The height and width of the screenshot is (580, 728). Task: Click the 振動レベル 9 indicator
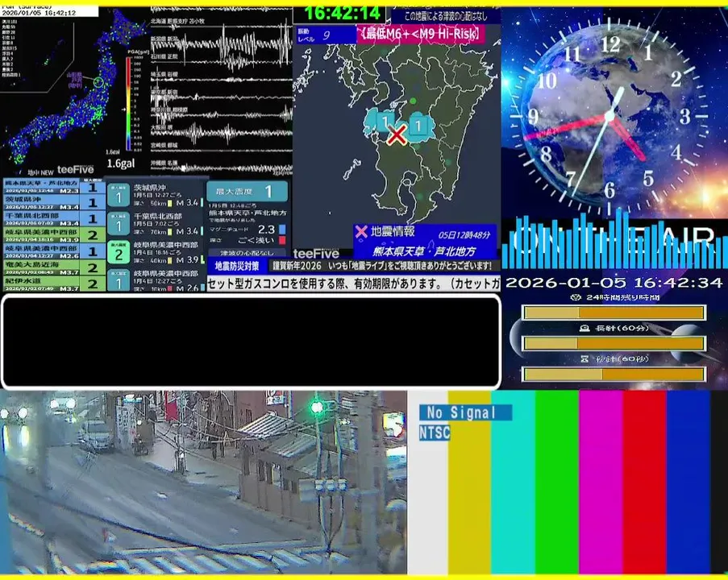click(x=326, y=35)
